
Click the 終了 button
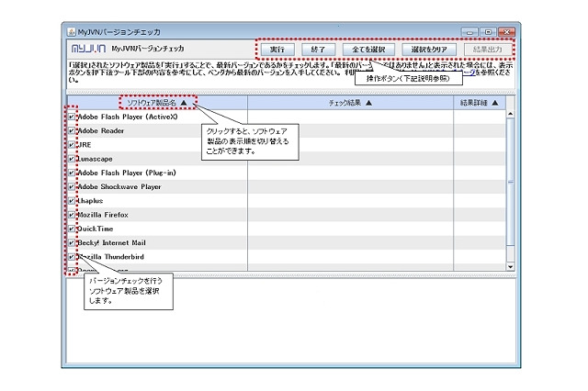pyautogui.click(x=319, y=49)
